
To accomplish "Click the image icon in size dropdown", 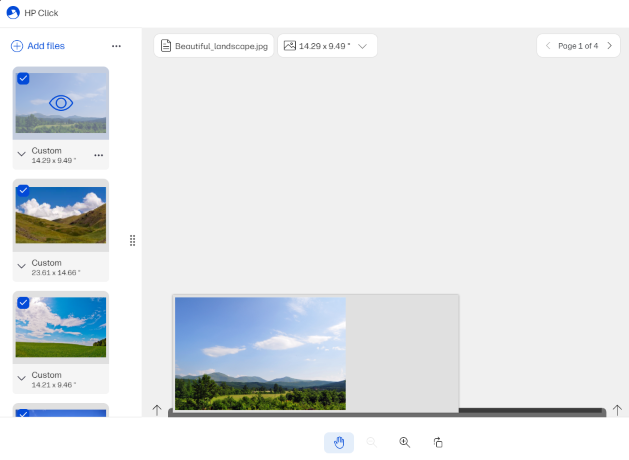I will click(290, 46).
